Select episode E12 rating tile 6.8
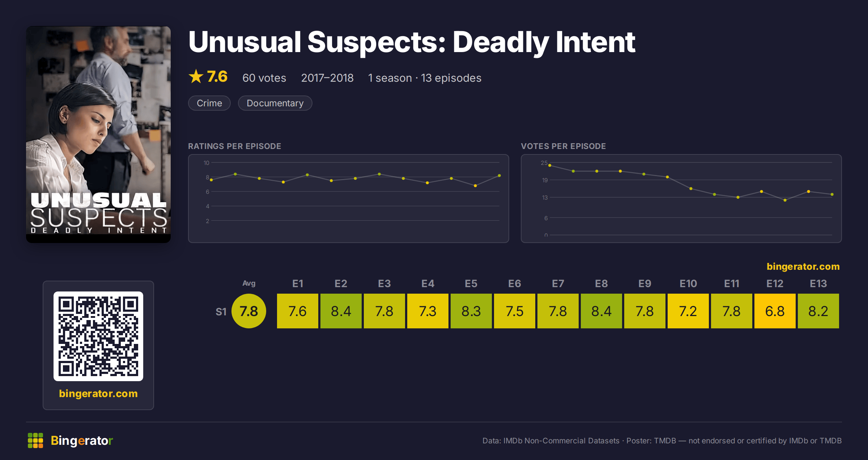 [775, 311]
